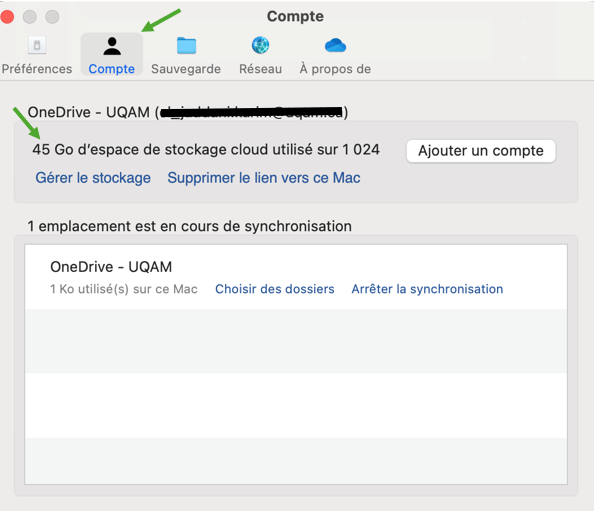Click the red close window button

[x=7, y=17]
